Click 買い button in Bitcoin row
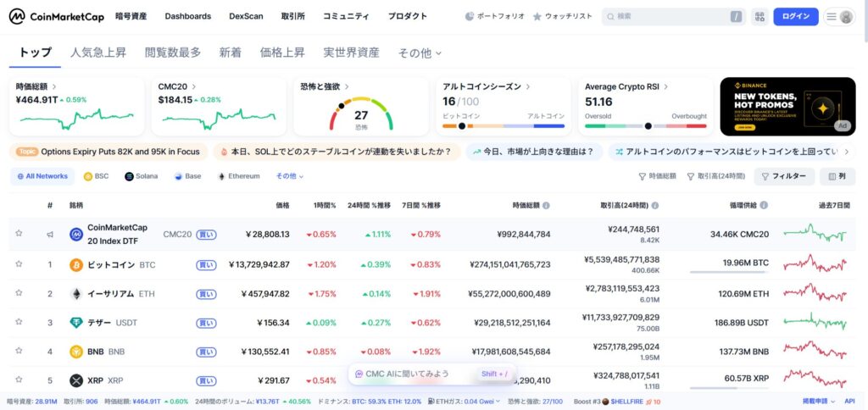 pyautogui.click(x=206, y=265)
